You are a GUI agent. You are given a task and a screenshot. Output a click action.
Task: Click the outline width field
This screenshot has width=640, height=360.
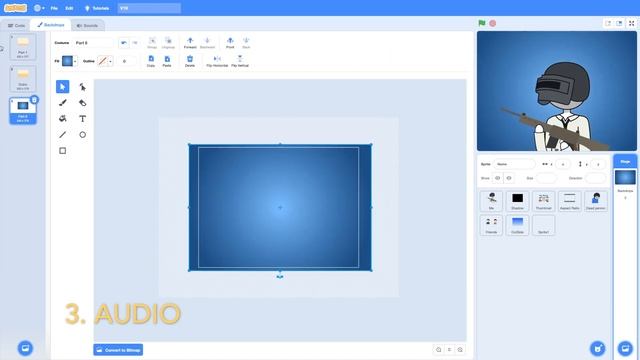coord(126,61)
